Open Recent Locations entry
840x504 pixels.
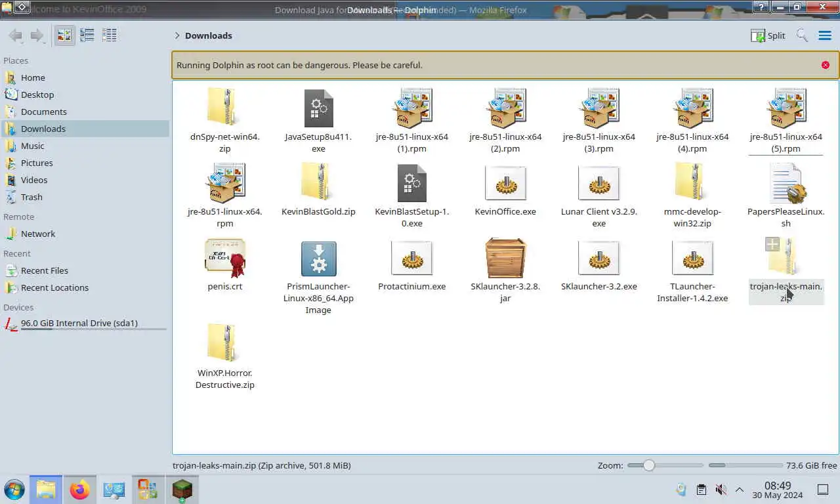pyautogui.click(x=85, y=287)
